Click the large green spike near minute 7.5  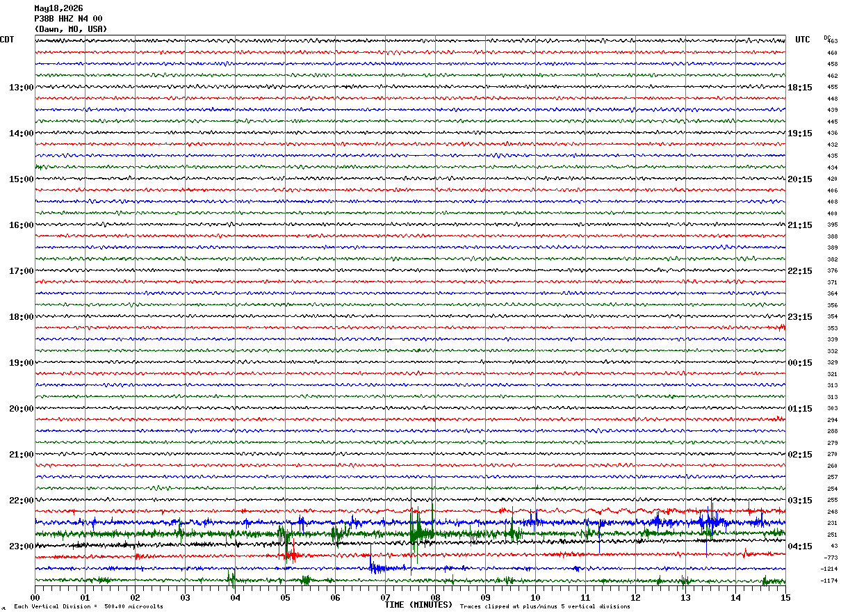pos(416,533)
